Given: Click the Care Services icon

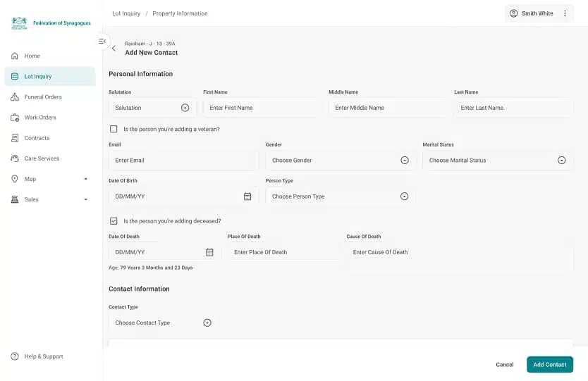Looking at the screenshot, I should point(15,158).
